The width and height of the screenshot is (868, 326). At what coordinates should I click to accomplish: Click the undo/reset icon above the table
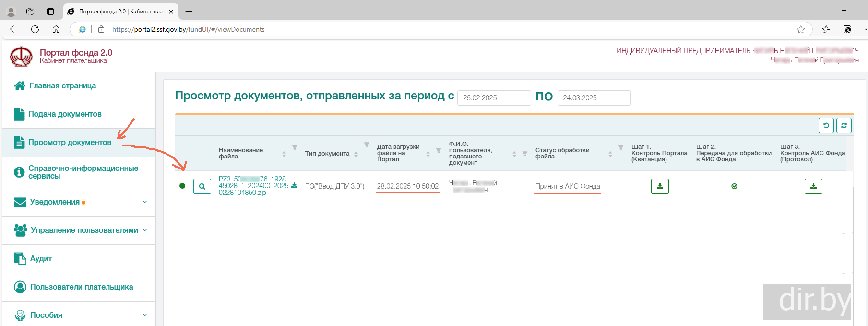click(x=826, y=125)
